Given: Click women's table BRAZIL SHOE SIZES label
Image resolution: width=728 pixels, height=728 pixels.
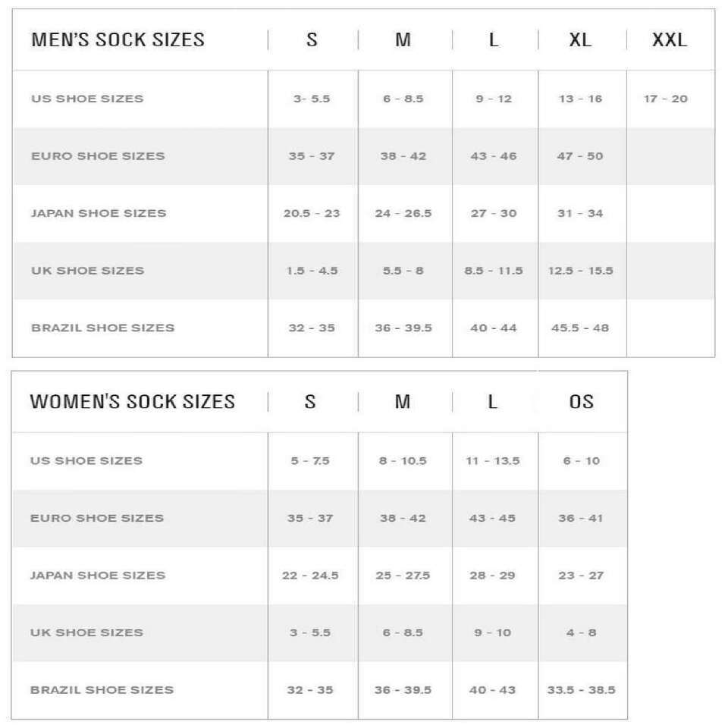Looking at the screenshot, I should (102, 690).
